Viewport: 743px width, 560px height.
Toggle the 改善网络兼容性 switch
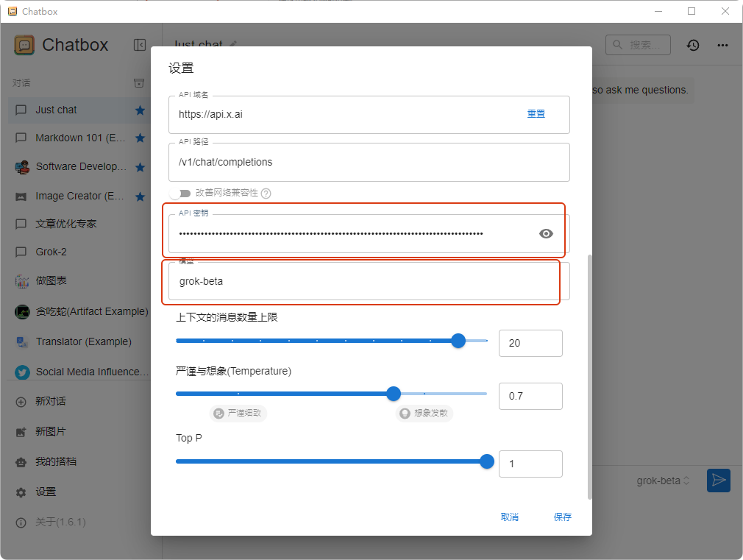[180, 193]
